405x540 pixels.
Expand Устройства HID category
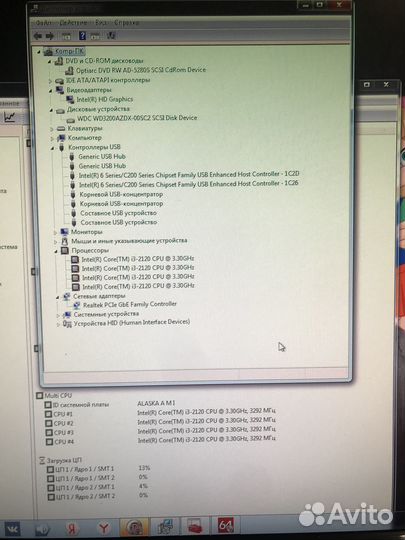(x=58, y=324)
